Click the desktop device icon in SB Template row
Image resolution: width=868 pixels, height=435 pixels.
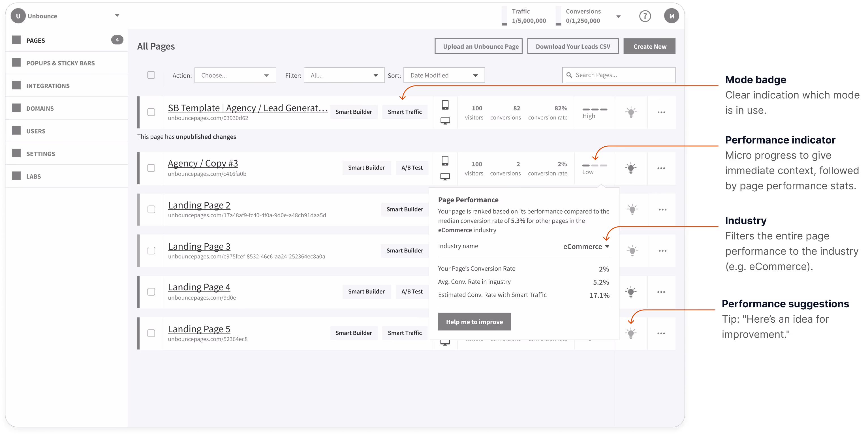(x=445, y=121)
